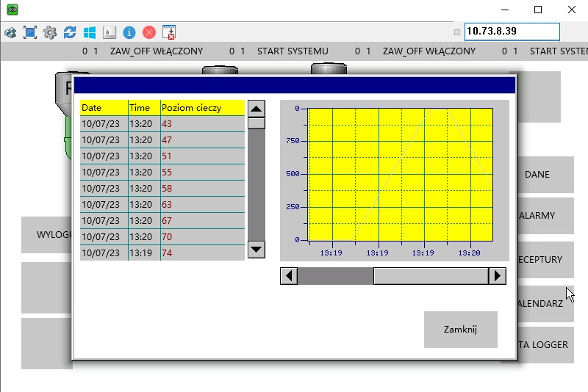Toggle full screen view icon

tap(30, 32)
